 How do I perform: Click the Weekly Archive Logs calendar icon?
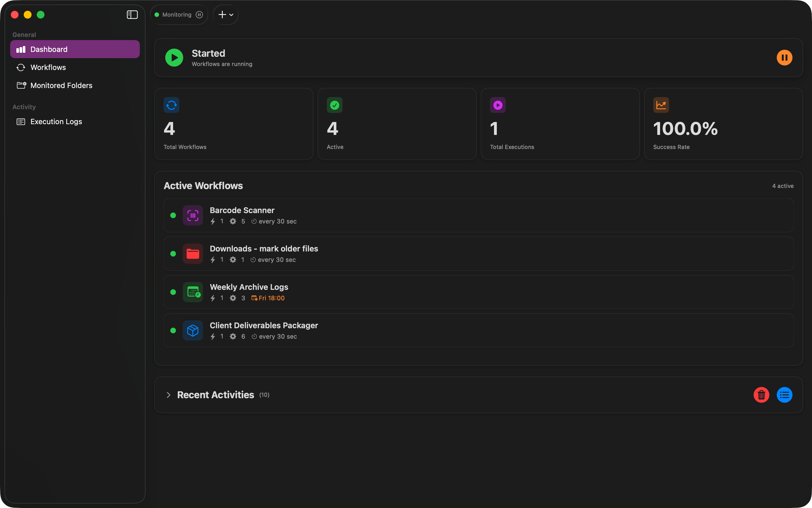pyautogui.click(x=193, y=292)
